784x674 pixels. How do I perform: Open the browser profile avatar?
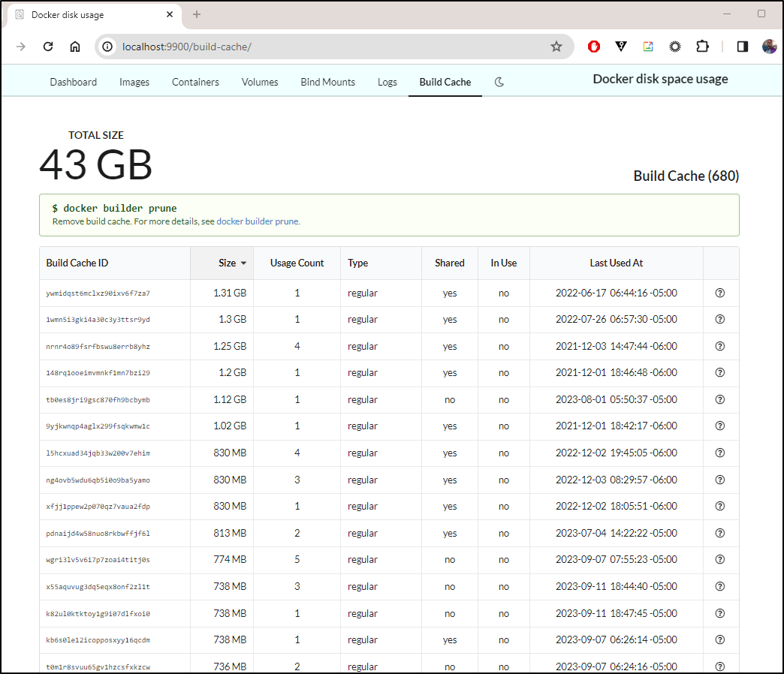(x=770, y=47)
